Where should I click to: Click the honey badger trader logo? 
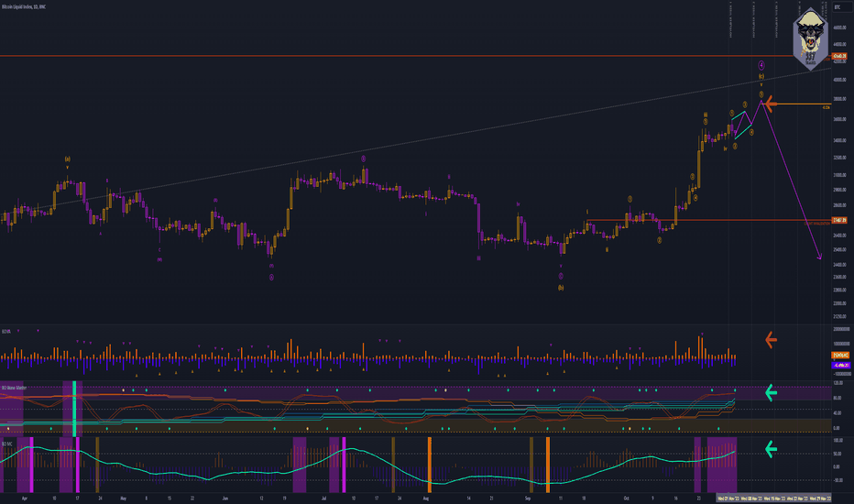(811, 39)
